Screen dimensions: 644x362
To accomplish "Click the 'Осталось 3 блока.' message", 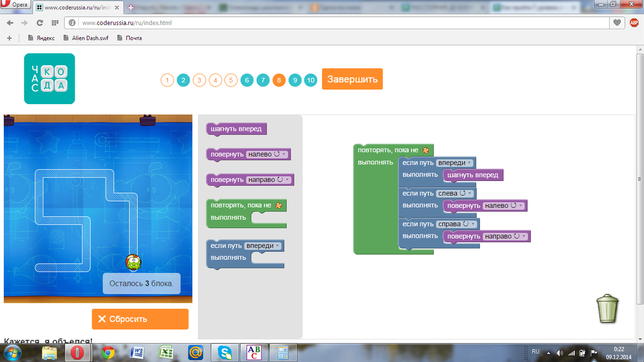I will pos(142,284).
